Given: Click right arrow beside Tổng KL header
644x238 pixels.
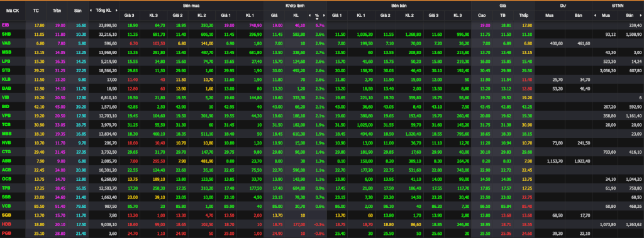Looking at the screenshot, I should (117, 10).
